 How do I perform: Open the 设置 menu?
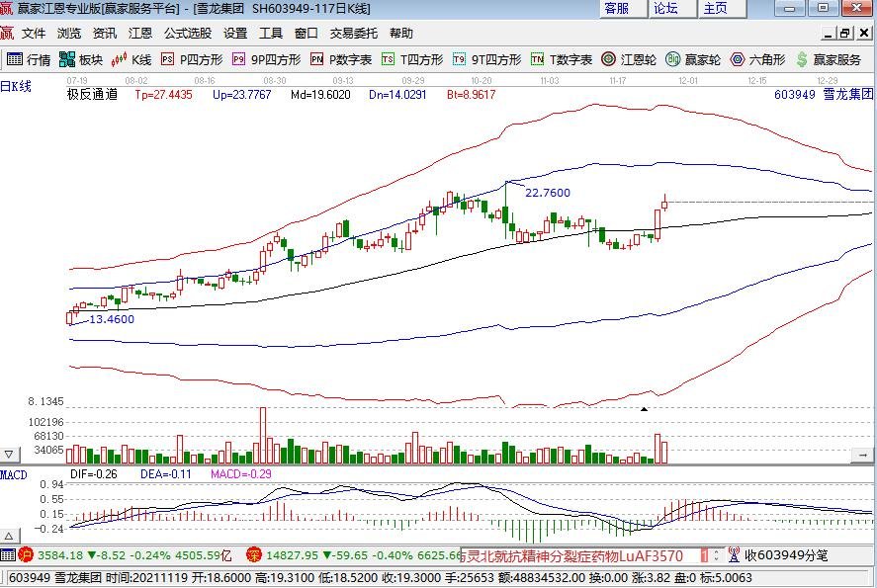(235, 33)
